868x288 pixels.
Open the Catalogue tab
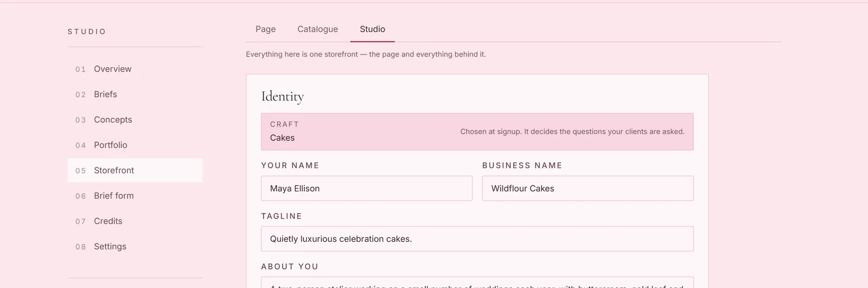point(317,29)
